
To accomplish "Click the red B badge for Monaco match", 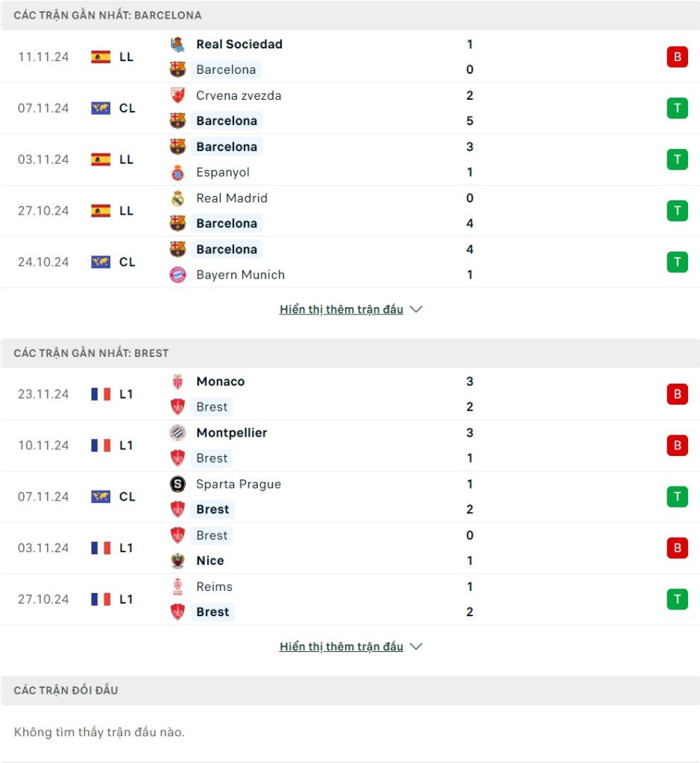I will 677,394.
